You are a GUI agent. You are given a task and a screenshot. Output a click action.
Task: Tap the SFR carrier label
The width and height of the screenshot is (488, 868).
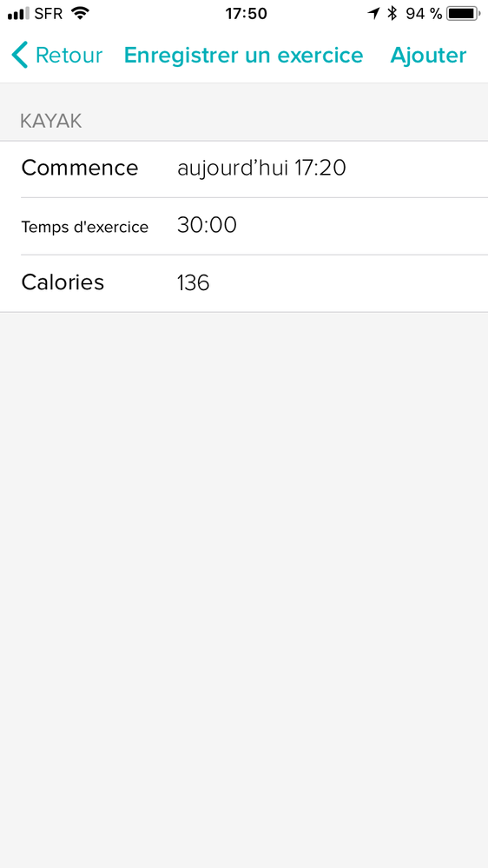click(49, 13)
